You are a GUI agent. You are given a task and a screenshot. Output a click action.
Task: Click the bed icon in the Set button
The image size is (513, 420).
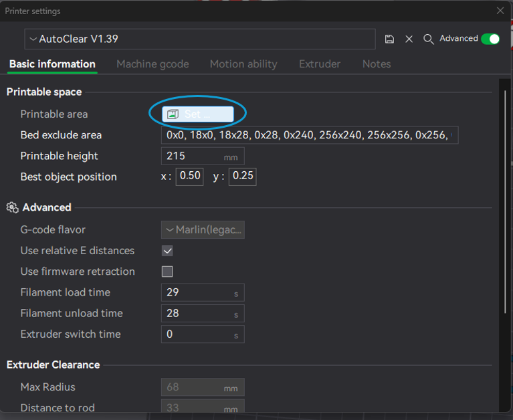[x=173, y=114]
